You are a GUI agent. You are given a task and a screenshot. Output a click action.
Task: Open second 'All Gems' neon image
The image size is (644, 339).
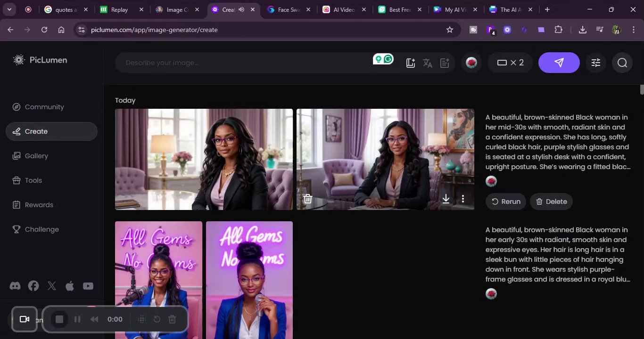point(249,280)
